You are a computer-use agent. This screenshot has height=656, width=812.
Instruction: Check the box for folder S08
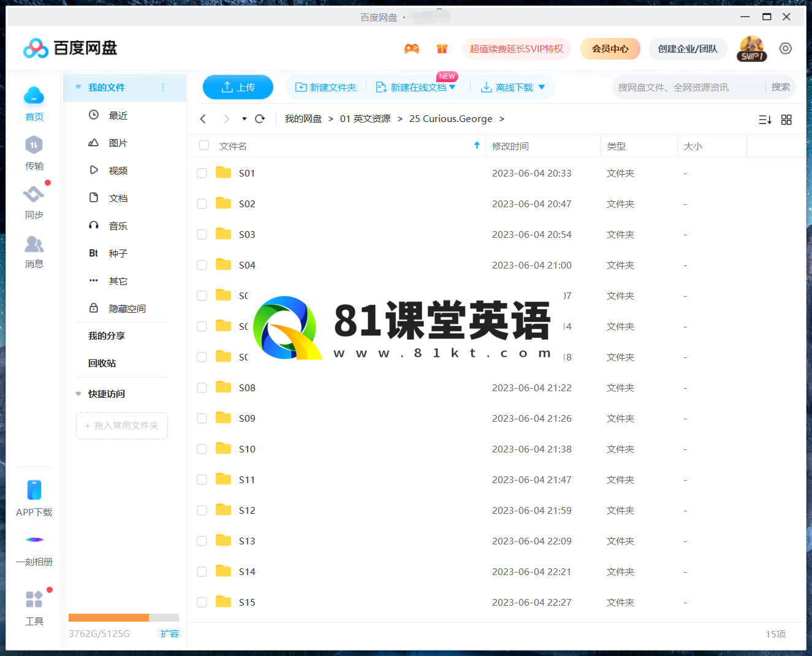click(x=202, y=388)
